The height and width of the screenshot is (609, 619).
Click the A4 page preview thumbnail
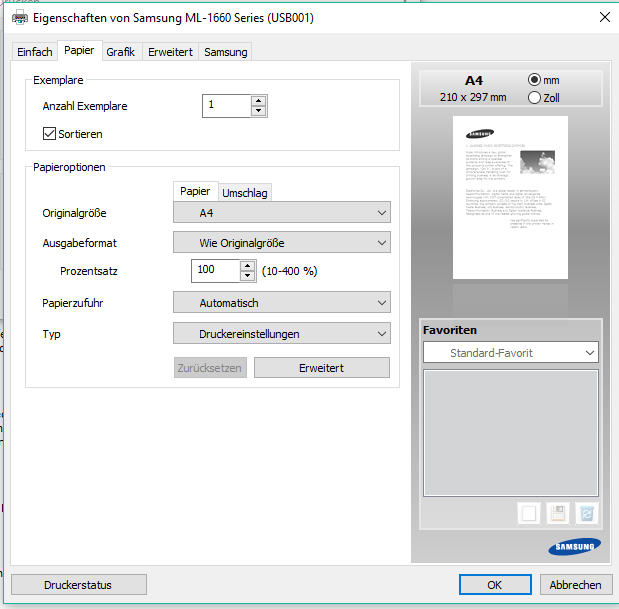tap(510, 197)
